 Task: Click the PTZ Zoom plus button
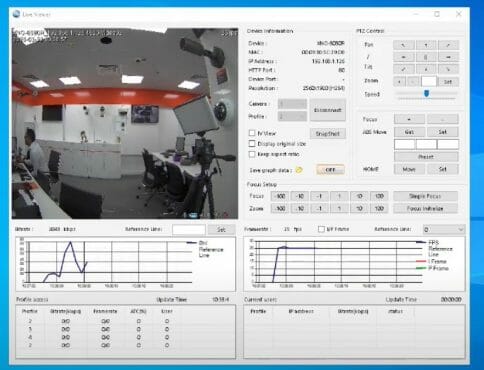point(399,81)
